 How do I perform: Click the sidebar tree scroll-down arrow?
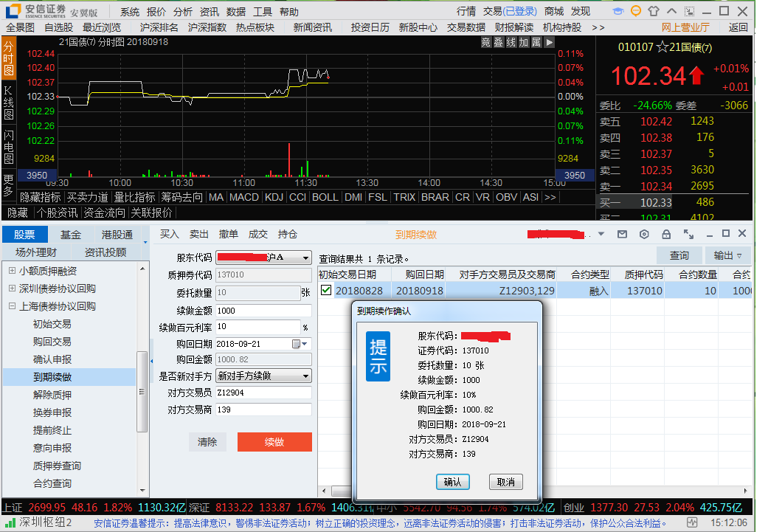(x=142, y=490)
